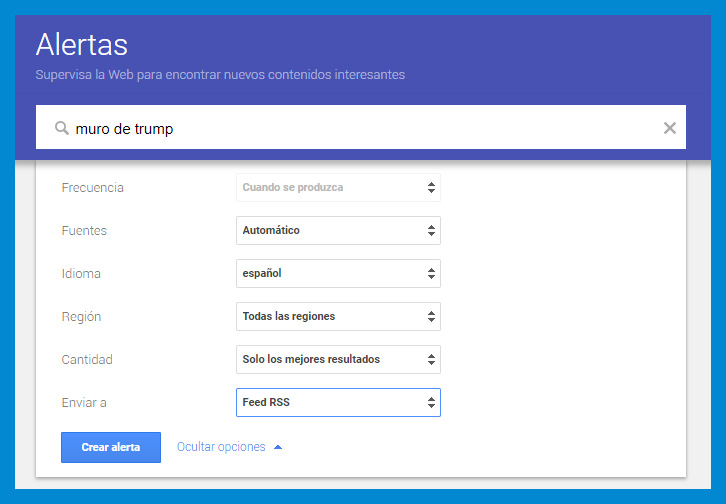Open the Región dropdown showing Todas las regiones
Screen dimensions: 726x504
338,317
